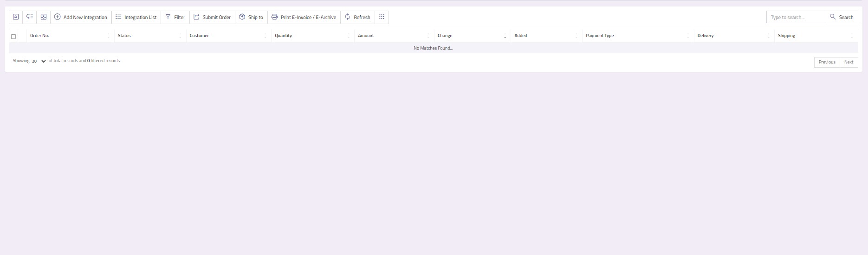Click the first square toolbar icon

16,17
